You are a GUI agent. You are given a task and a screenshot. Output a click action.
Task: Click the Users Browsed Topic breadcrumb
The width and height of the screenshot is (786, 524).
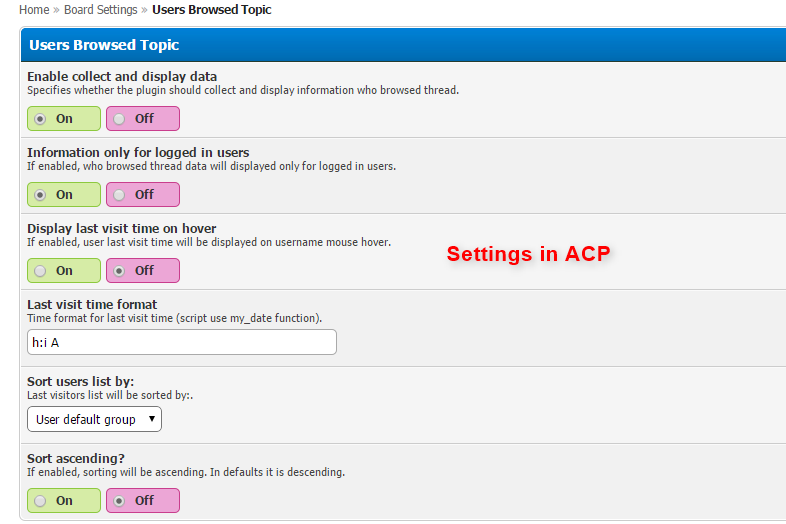tap(211, 10)
